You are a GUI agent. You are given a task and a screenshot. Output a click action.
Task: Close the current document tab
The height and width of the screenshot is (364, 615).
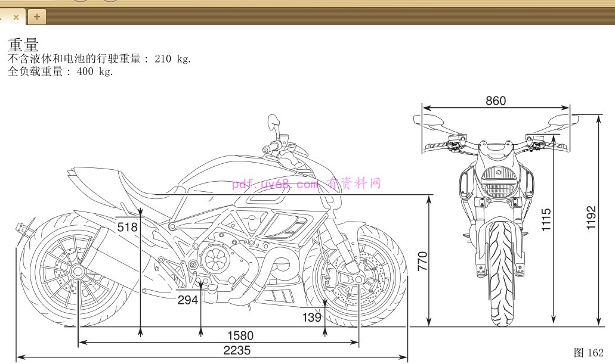click(16, 17)
